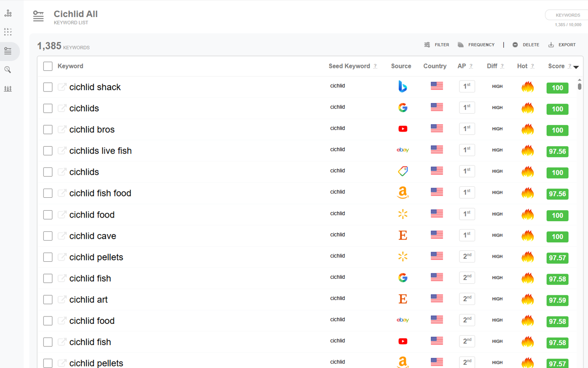Image resolution: width=588 pixels, height=368 pixels.
Task: Toggle Score column sort arrow
Action: tap(576, 67)
